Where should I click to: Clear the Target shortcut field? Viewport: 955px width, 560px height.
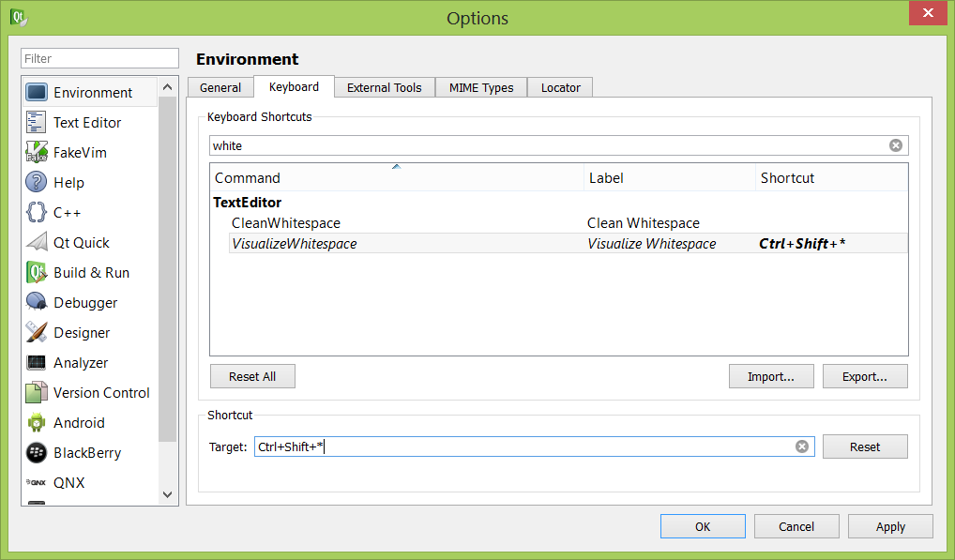[x=801, y=446]
